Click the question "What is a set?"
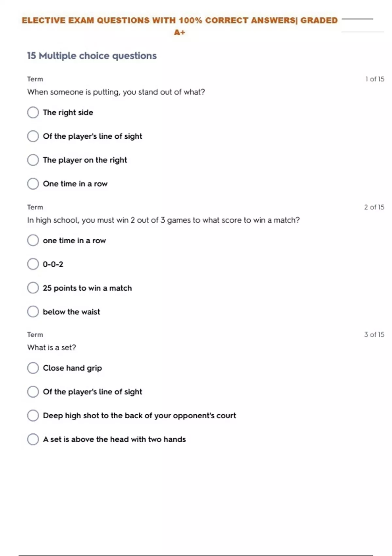The width and height of the screenshot is (392, 556). pyautogui.click(x=52, y=347)
